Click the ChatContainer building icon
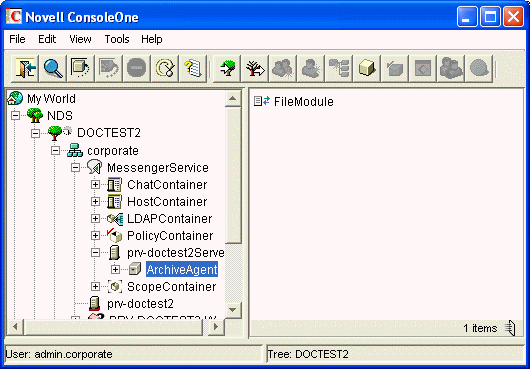The image size is (530, 369). pos(115,184)
